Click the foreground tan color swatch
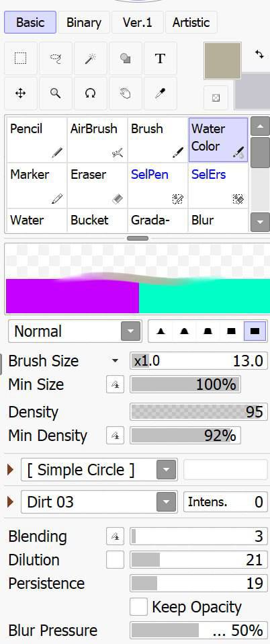Screen dimensions: 270x644 pos(222,61)
